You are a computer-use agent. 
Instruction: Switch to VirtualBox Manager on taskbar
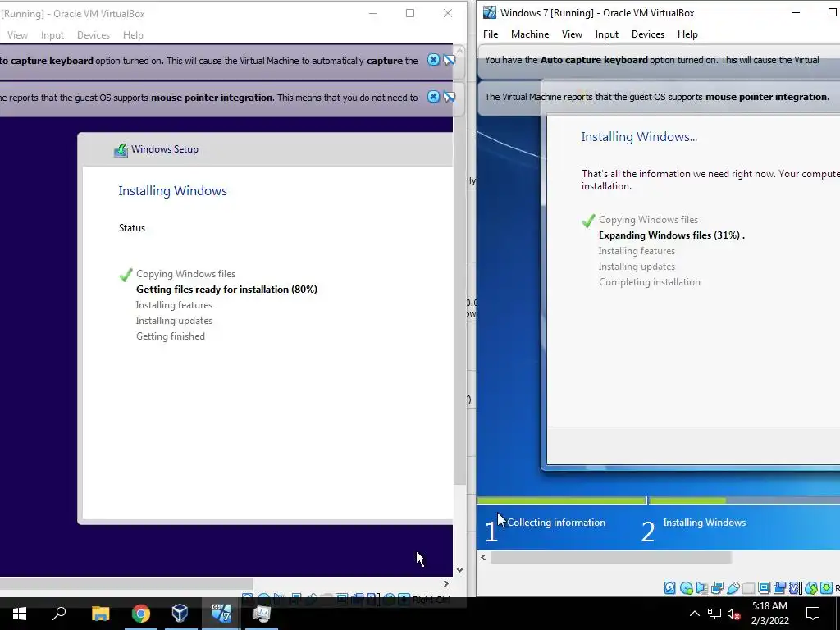180,614
